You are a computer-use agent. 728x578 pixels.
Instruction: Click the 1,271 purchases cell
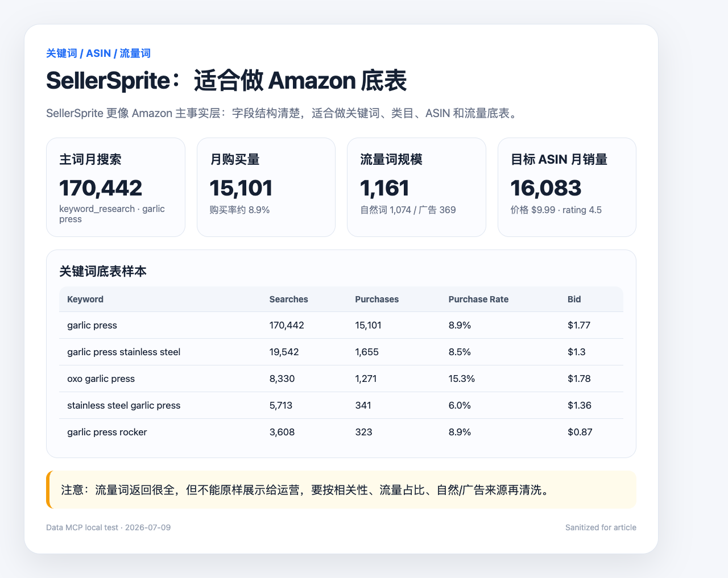tap(366, 379)
